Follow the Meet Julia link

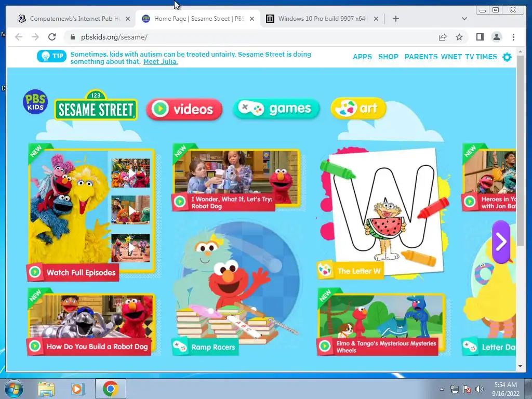coord(161,62)
